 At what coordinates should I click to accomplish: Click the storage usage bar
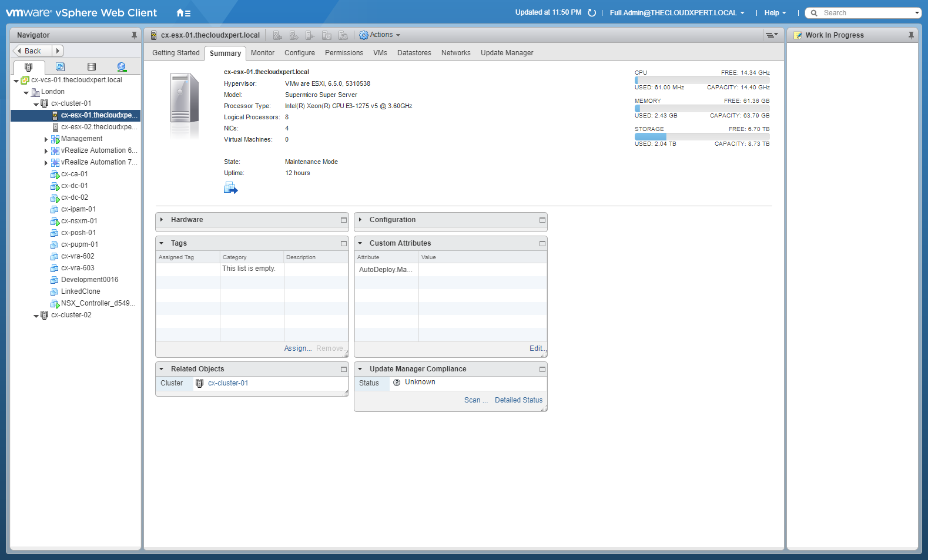[x=702, y=136]
